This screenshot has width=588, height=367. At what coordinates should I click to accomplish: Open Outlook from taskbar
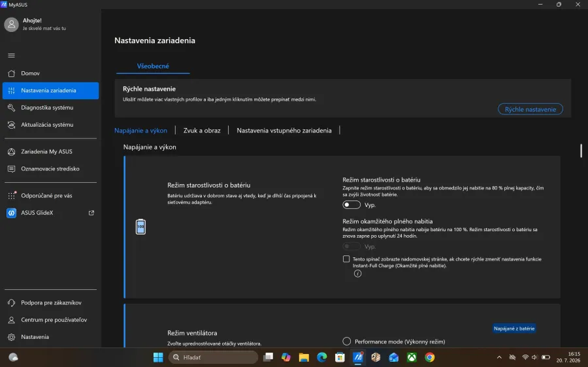[394, 357]
